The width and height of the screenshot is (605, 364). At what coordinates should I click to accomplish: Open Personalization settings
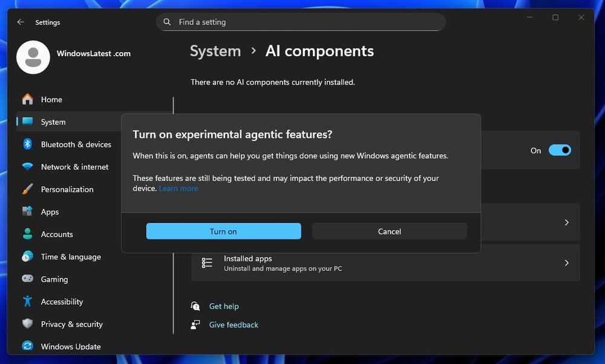(67, 189)
